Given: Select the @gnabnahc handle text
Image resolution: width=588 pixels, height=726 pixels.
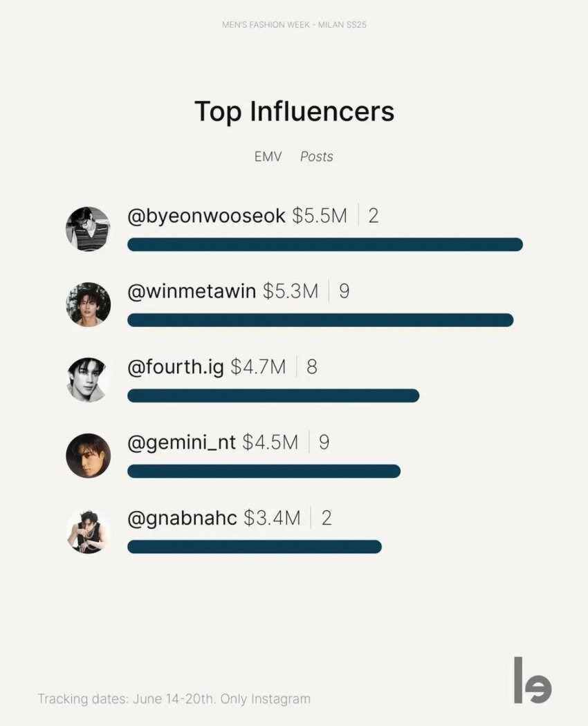Looking at the screenshot, I should pyautogui.click(x=182, y=518).
